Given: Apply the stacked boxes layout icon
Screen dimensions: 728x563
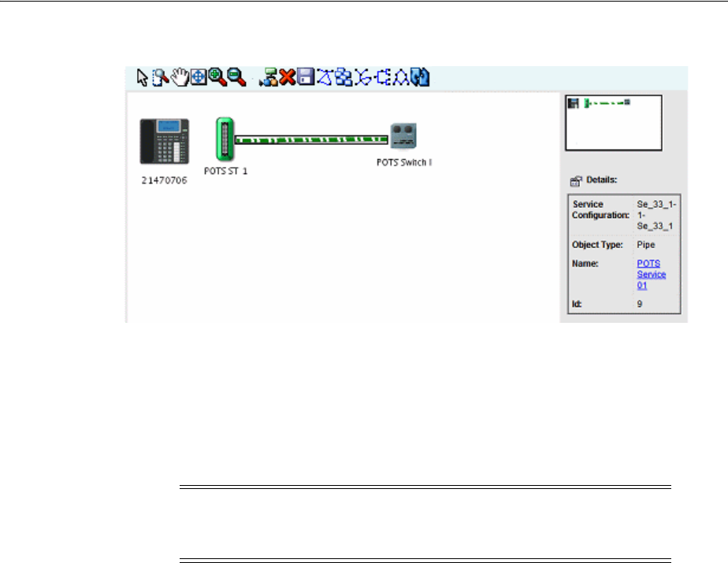Looking at the screenshot, I should point(344,77).
